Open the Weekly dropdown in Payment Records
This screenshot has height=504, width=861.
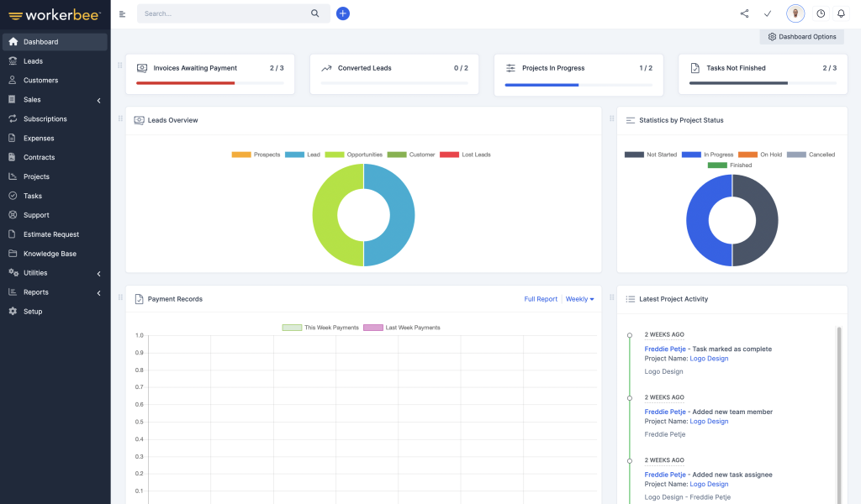pyautogui.click(x=580, y=298)
